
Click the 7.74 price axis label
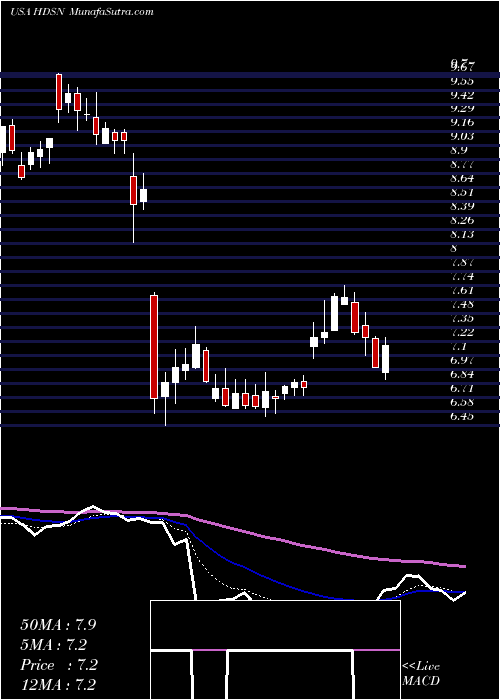tap(462, 276)
